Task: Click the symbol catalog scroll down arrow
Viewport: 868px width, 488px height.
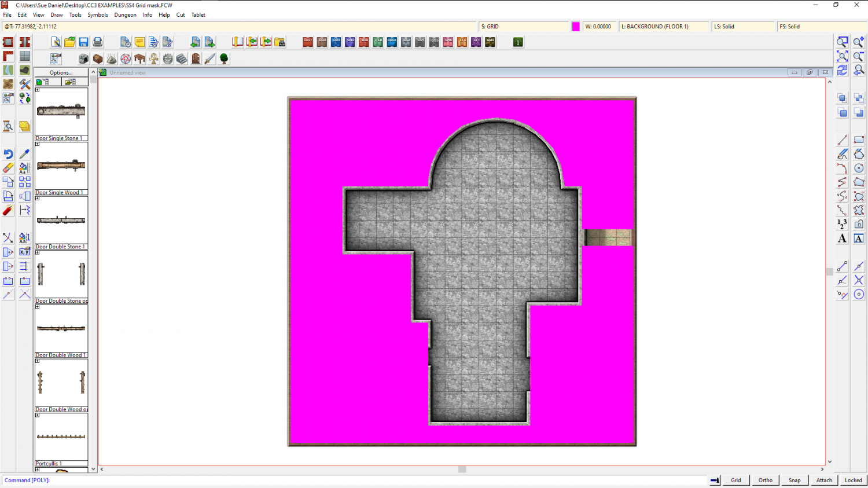Action: [93, 469]
